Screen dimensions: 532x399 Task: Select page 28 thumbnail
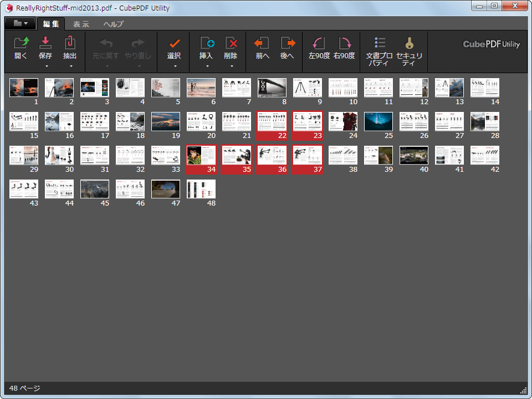(x=485, y=121)
